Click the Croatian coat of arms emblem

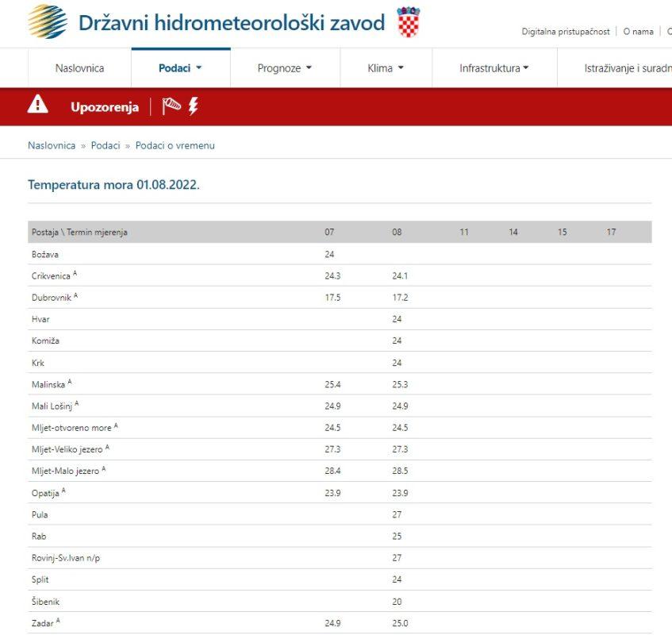409,22
